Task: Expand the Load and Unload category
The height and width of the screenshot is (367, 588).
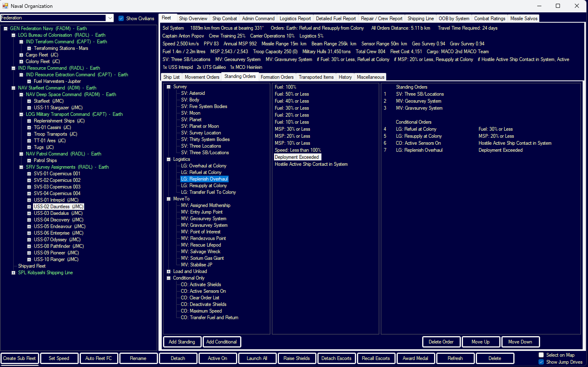Action: 168,271
